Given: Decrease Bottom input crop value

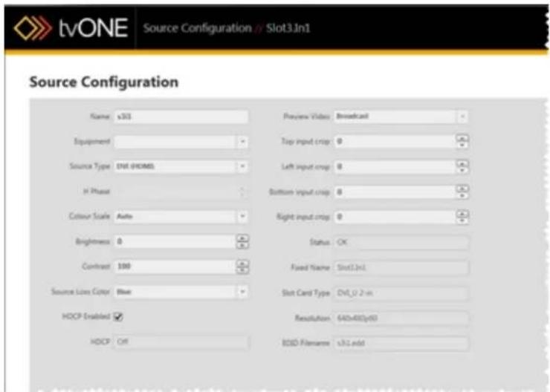Looking at the screenshot, I should coord(462,195).
